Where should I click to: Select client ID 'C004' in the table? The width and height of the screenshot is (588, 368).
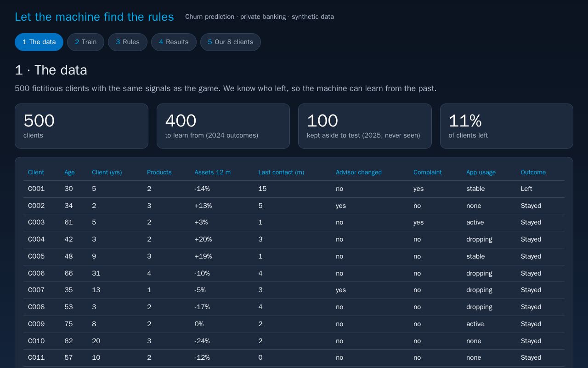point(36,239)
